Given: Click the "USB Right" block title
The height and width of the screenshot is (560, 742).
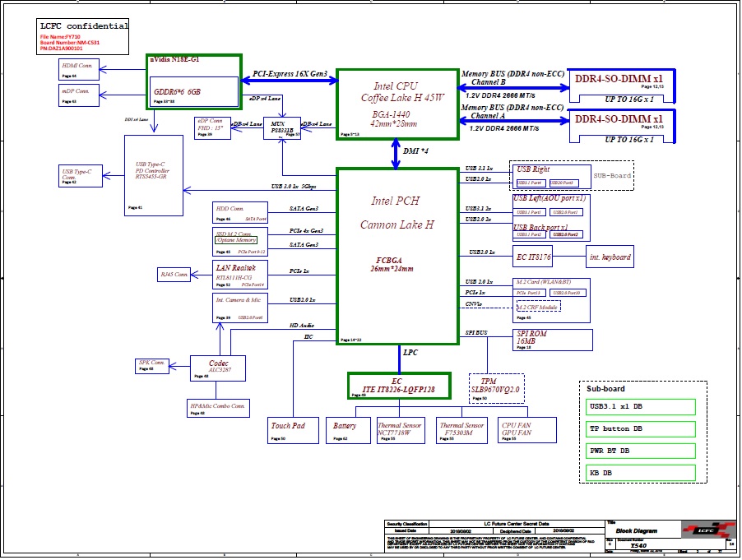Looking at the screenshot, I should pyautogui.click(x=533, y=169).
